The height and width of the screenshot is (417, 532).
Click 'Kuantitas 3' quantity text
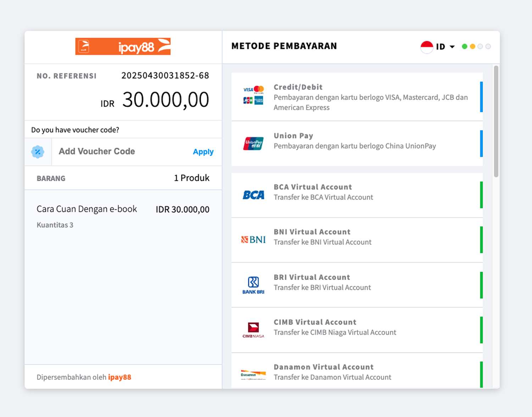[x=55, y=225]
